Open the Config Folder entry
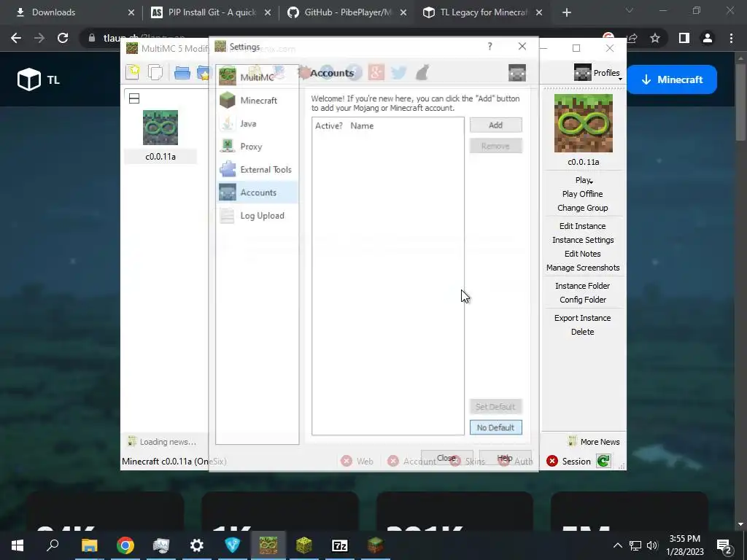This screenshot has width=747, height=560. [583, 299]
